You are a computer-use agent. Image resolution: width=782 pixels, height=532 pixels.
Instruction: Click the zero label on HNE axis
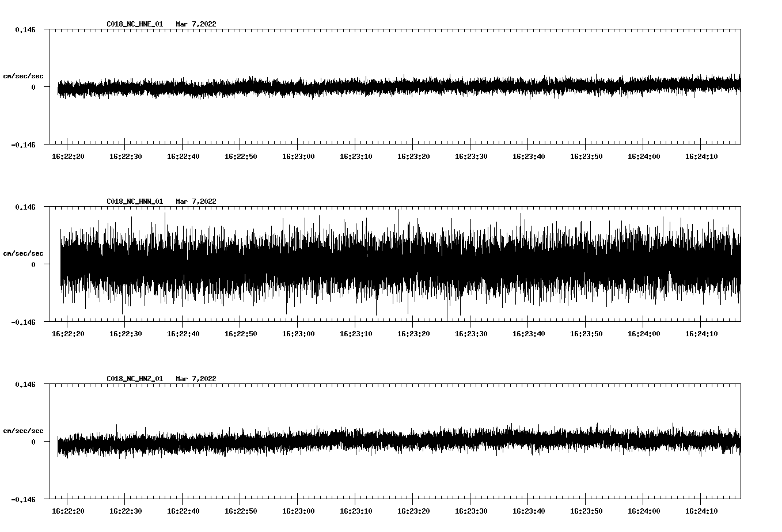(33, 88)
